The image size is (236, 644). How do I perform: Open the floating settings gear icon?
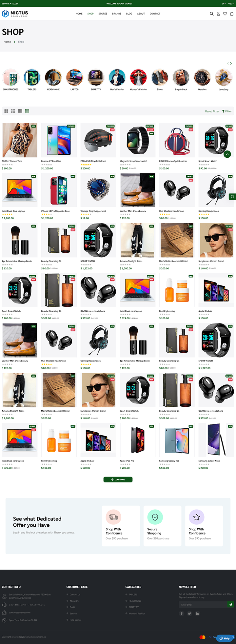click(x=232, y=197)
